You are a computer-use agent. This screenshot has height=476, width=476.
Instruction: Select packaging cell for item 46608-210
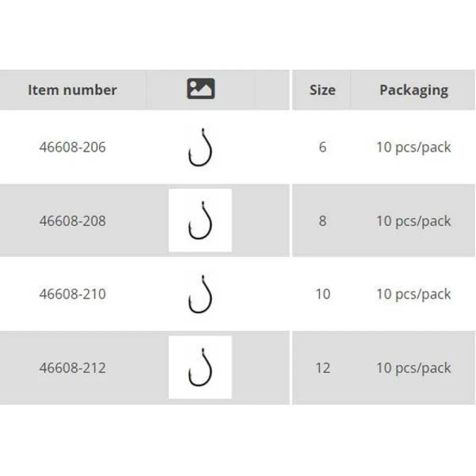[413, 294]
